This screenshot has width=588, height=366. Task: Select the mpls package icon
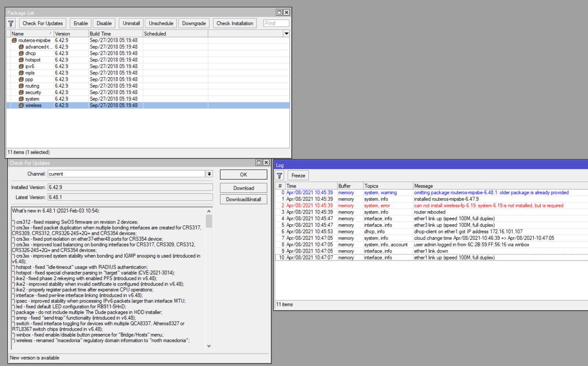point(21,73)
